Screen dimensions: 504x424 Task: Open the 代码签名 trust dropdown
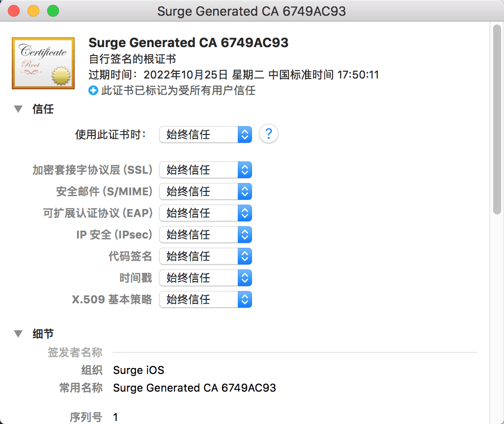[205, 256]
